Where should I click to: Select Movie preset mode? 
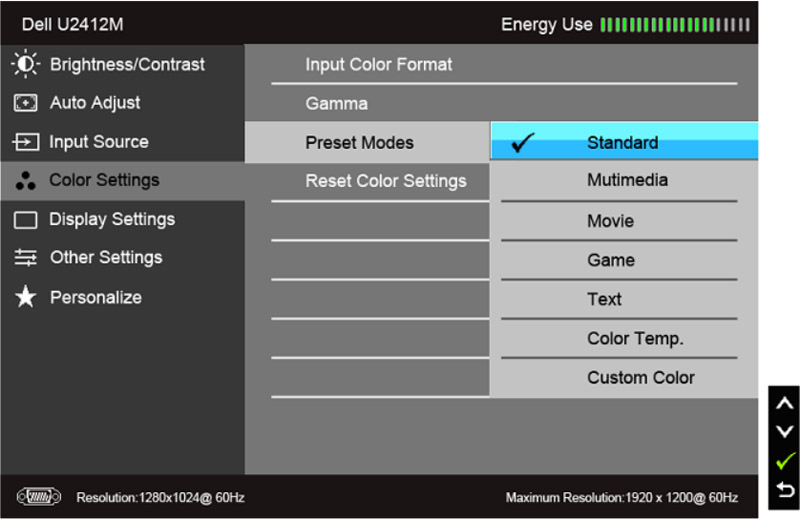pos(624,221)
